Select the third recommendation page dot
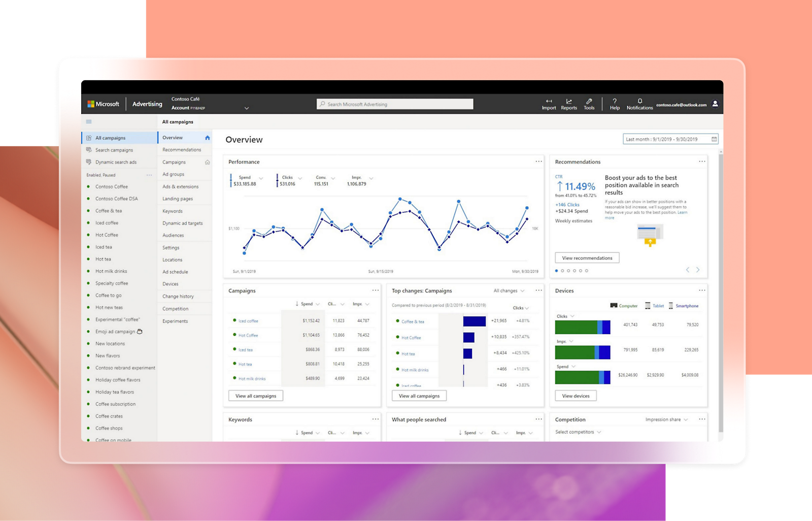Screen dimensions: 812x521 tap(568, 271)
